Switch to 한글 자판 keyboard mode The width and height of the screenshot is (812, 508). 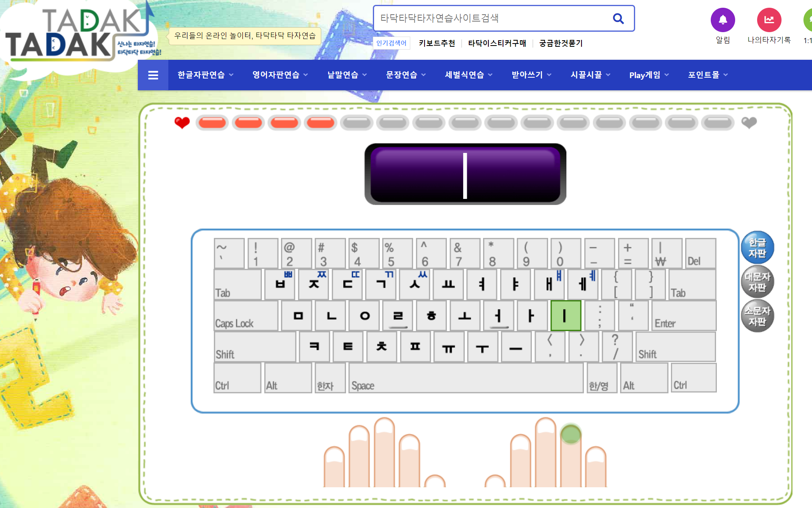[757, 248]
